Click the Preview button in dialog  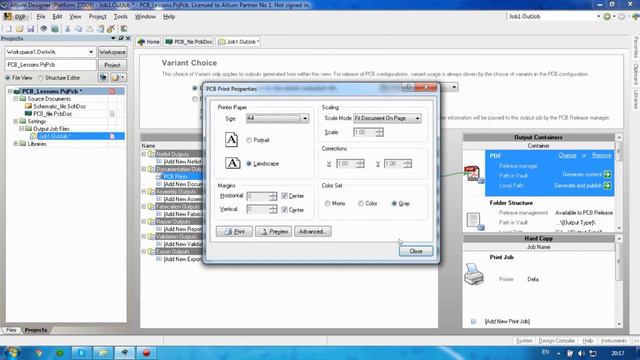pos(273,231)
